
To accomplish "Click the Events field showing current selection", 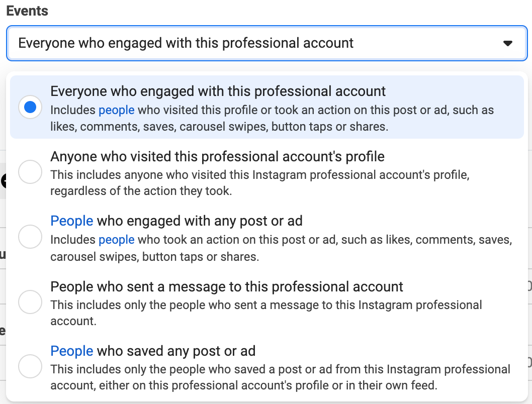I will (201, 43).
